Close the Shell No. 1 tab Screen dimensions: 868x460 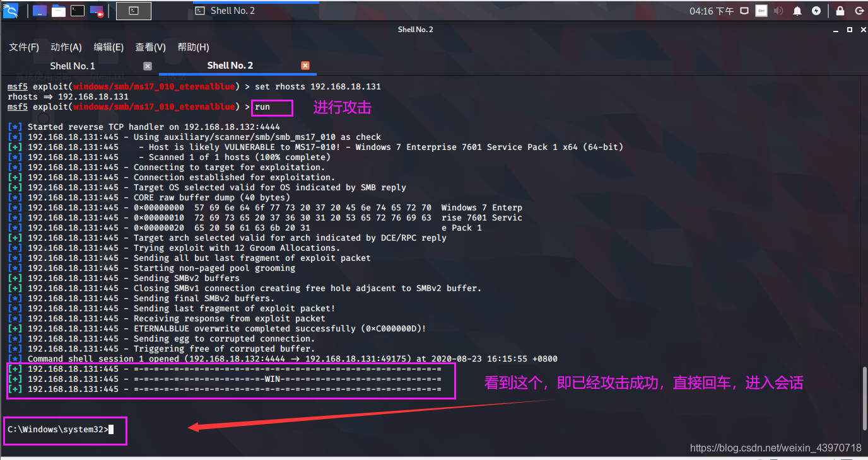[x=148, y=66]
